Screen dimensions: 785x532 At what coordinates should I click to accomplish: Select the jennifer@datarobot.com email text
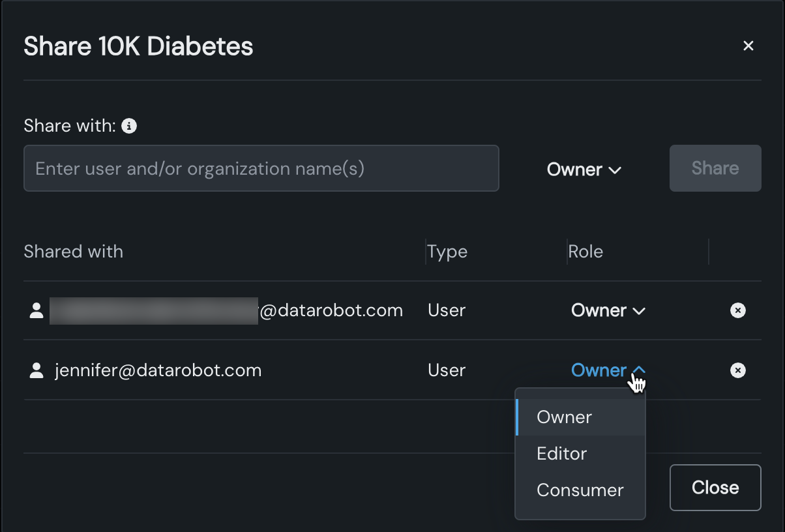click(x=158, y=370)
